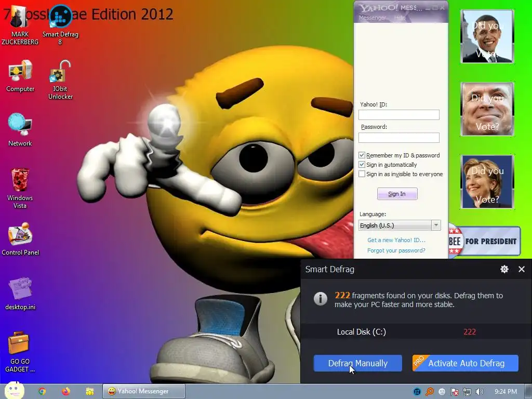Click the Yahoo! Messenger taskbar button
This screenshot has height=399, width=532.
coord(144,391)
